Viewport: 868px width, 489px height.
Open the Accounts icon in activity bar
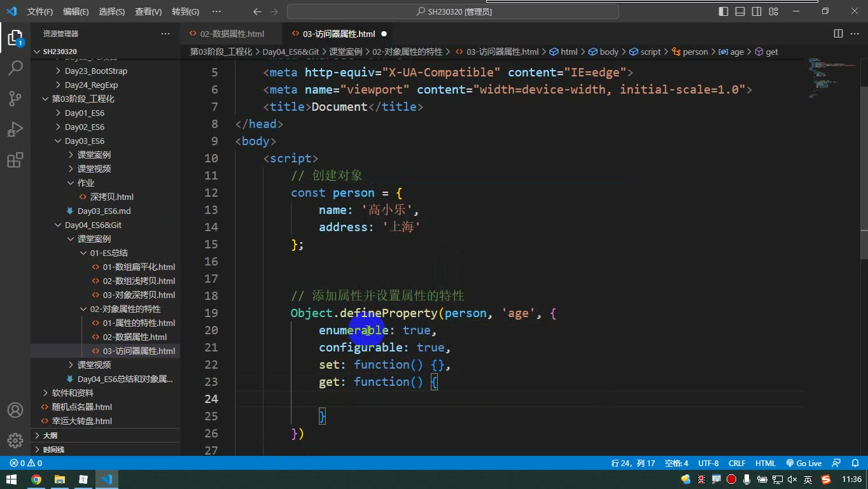click(x=15, y=410)
